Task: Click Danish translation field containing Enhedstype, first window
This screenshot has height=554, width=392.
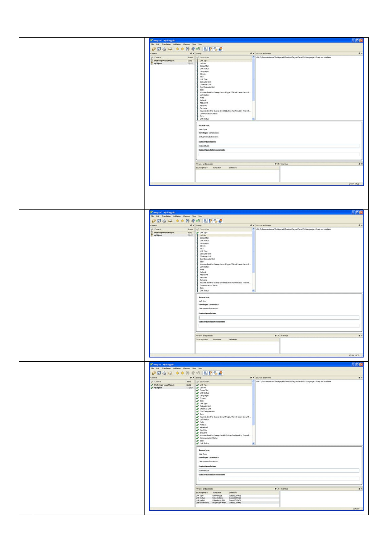Action: (279, 146)
